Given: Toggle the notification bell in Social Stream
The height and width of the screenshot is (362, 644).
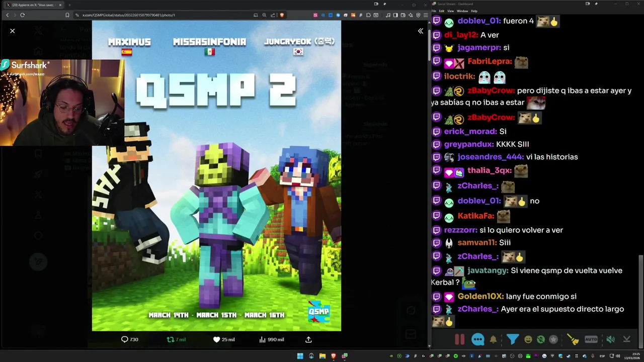Looking at the screenshot, I should pos(493,339).
